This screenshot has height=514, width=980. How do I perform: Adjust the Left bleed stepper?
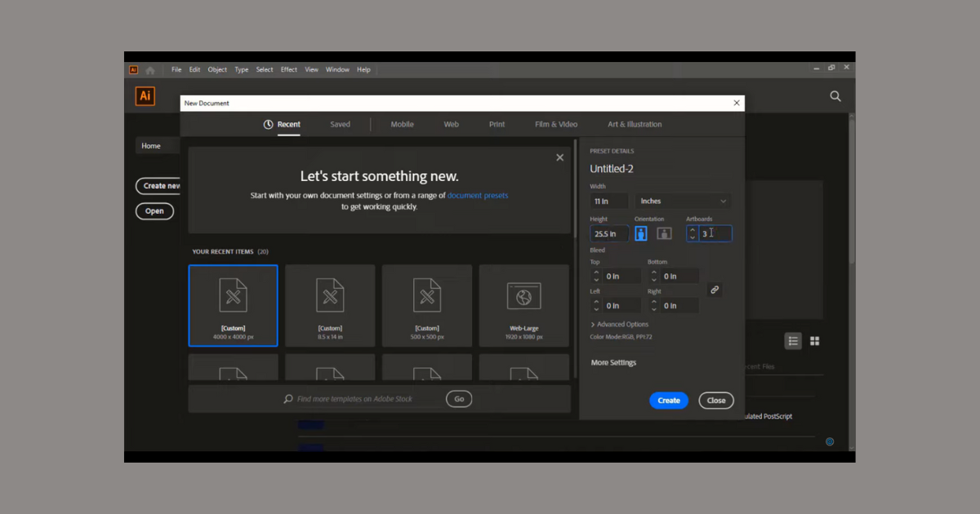pyautogui.click(x=596, y=306)
